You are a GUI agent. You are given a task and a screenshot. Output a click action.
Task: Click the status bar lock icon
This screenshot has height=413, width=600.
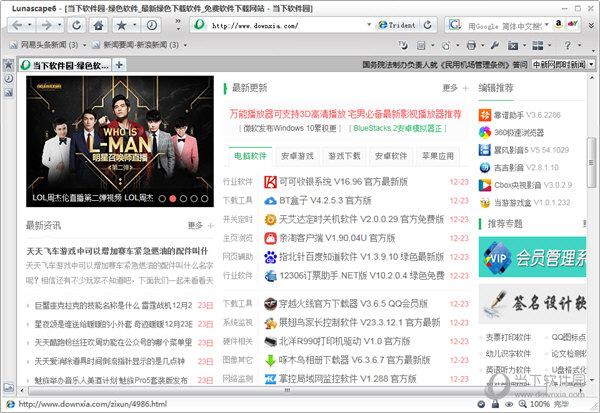tap(495, 404)
